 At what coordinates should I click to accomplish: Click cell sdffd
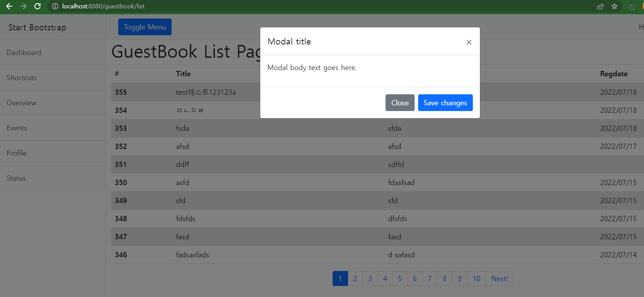(x=396, y=164)
